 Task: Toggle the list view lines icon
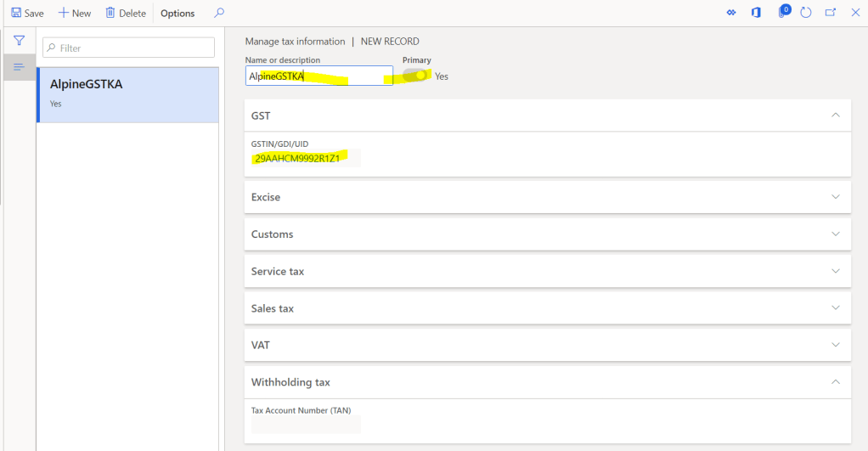tap(19, 66)
